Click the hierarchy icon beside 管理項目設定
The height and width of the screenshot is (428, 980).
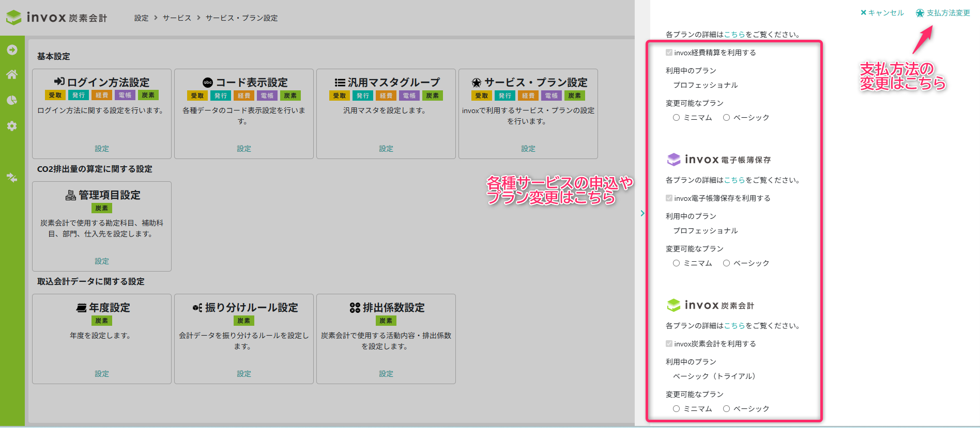[71, 195]
